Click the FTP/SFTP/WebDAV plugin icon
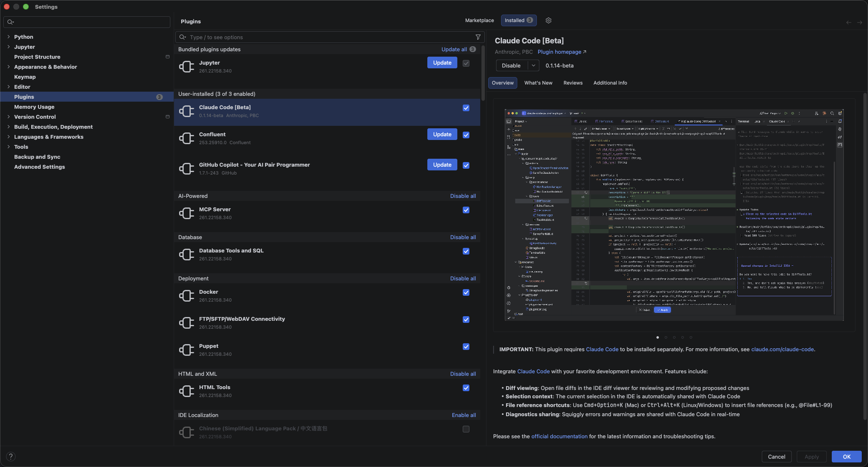The height and width of the screenshot is (467, 868). 187,323
